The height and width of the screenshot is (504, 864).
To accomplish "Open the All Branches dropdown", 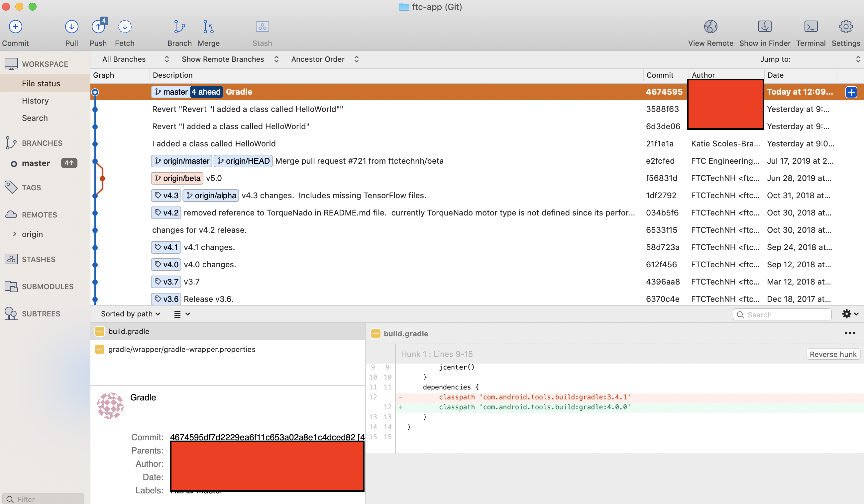I will (x=136, y=59).
